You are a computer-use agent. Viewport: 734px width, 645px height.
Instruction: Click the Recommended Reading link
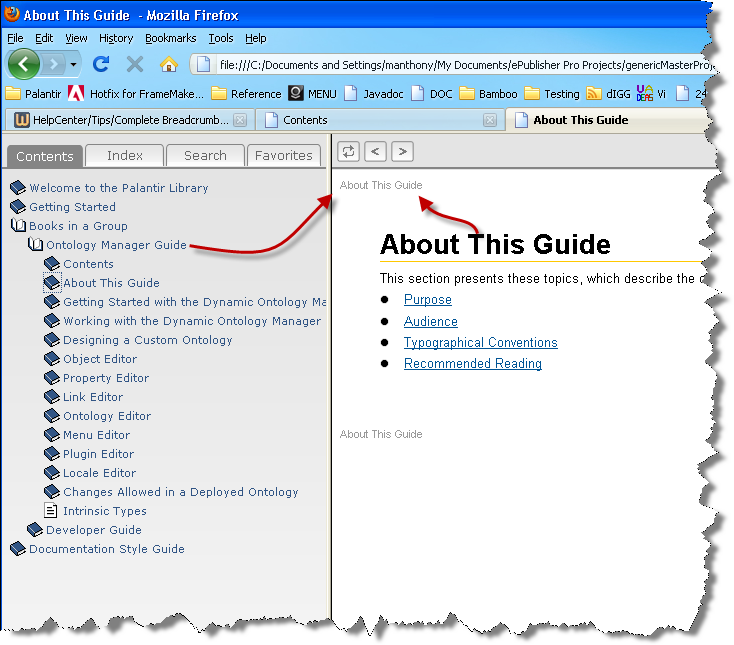(472, 364)
